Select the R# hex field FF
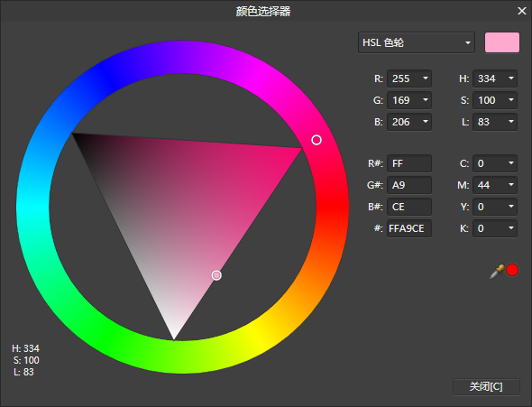 (x=409, y=163)
